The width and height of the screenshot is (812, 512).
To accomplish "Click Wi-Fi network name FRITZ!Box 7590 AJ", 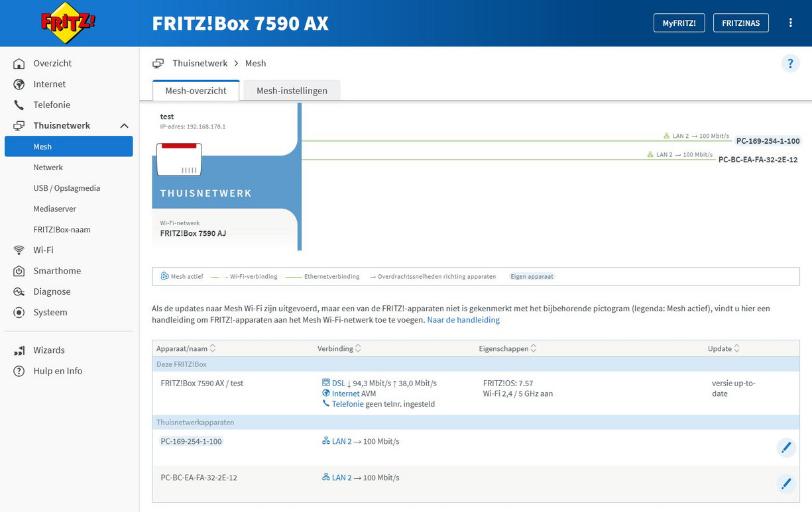I will [x=193, y=233].
